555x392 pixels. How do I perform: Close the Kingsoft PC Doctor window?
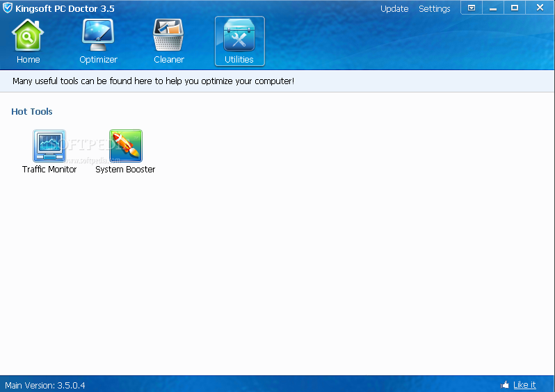pos(540,8)
